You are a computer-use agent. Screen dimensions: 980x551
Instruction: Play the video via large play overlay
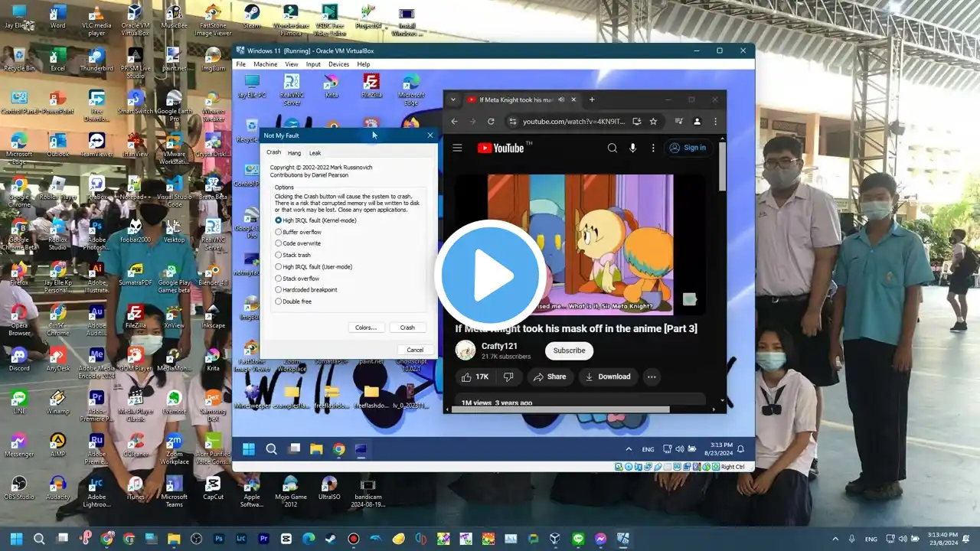[491, 275]
